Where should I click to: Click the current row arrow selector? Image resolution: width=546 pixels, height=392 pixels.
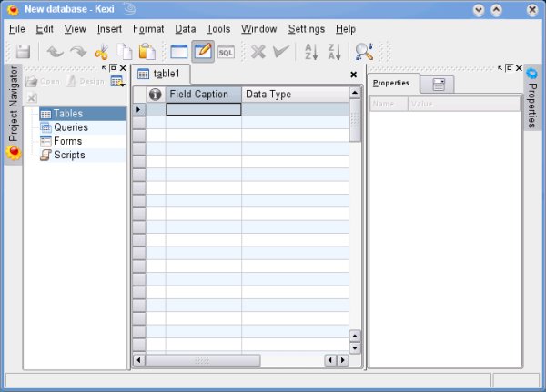(x=139, y=109)
